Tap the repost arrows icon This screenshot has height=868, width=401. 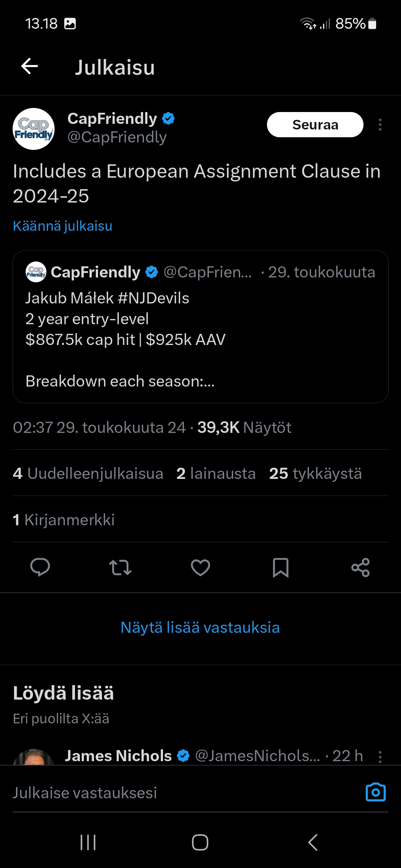coord(120,567)
